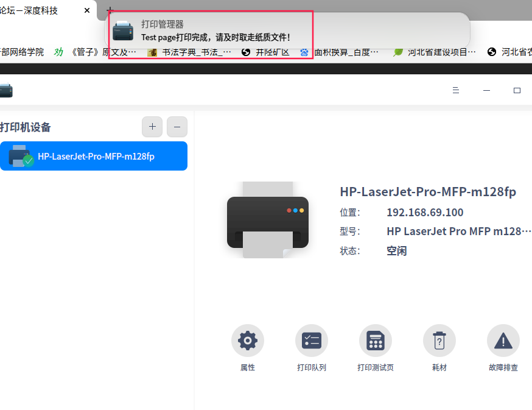Switch to the 论坛-深度科技 browser tab

coord(29,10)
